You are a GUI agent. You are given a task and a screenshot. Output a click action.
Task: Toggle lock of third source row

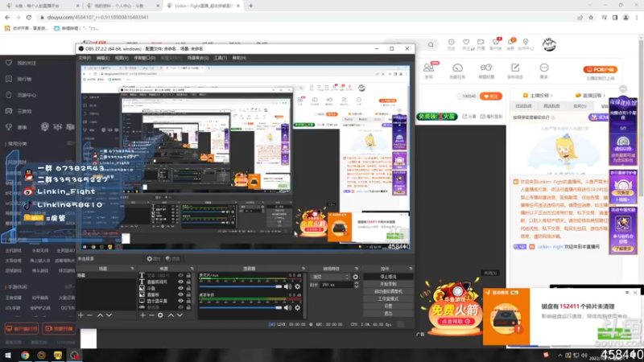(x=188, y=288)
